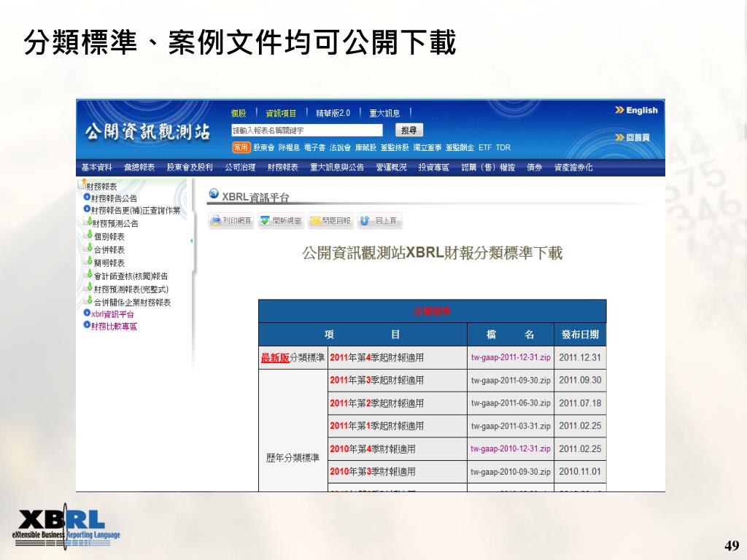This screenshot has width=747, height=560.
Task: Open the 彙總報表 menu
Action: [x=139, y=167]
